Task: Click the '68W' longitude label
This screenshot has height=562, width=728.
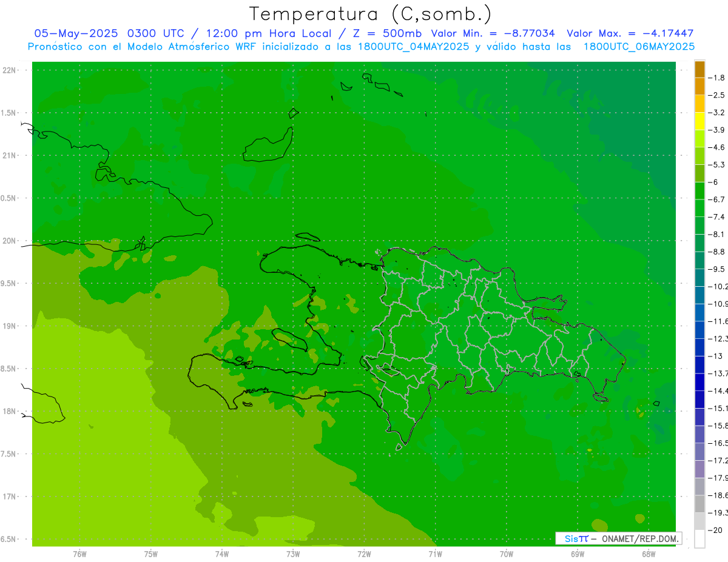Action: coord(649,554)
